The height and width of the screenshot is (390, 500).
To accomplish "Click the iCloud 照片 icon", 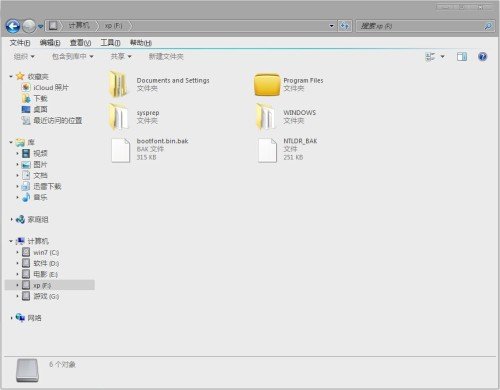I will click(26, 87).
